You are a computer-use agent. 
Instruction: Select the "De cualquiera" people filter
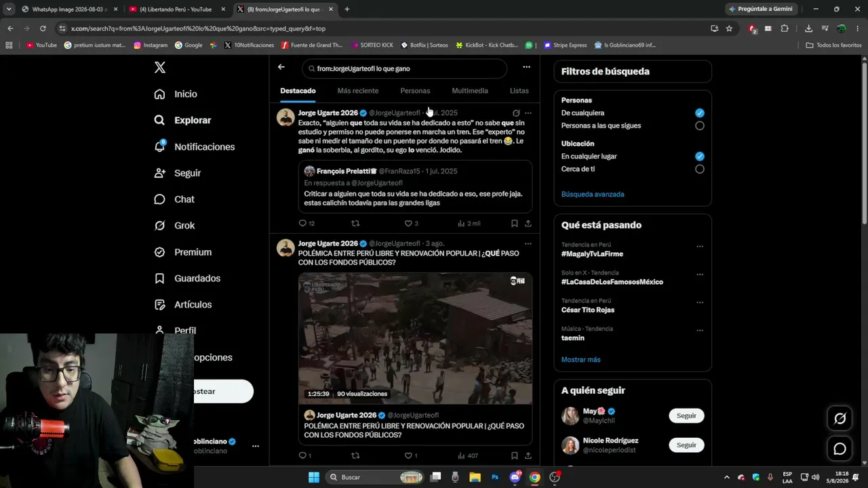699,113
